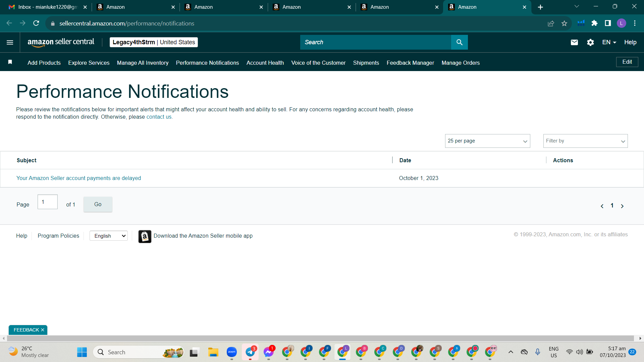Open Performance Notifications menu item
Image resolution: width=644 pixels, height=362 pixels.
pyautogui.click(x=207, y=63)
